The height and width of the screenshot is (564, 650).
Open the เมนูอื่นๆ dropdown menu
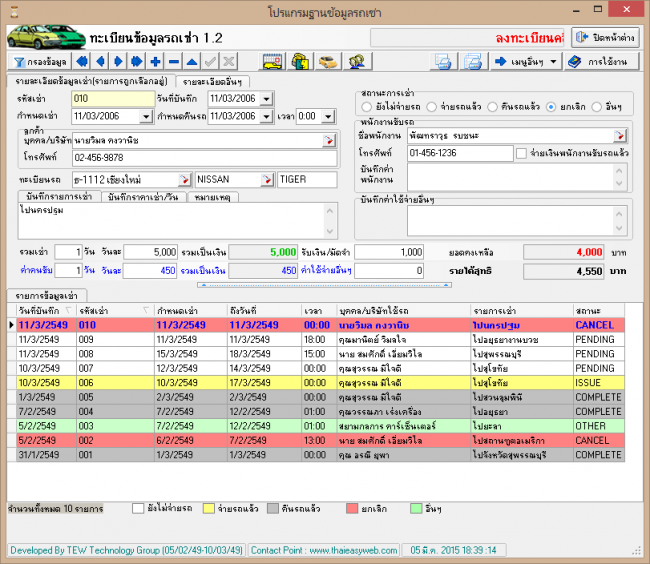pos(525,62)
